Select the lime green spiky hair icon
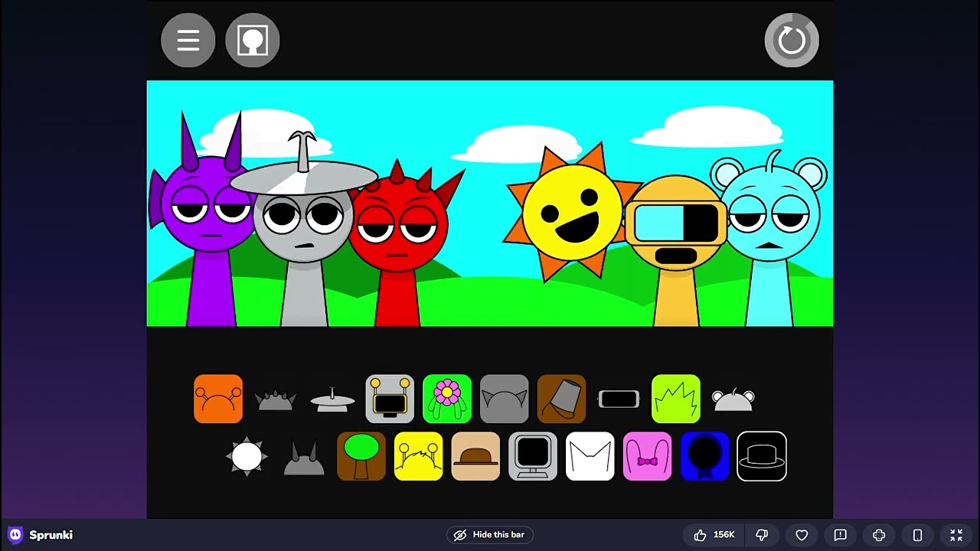 tap(676, 399)
